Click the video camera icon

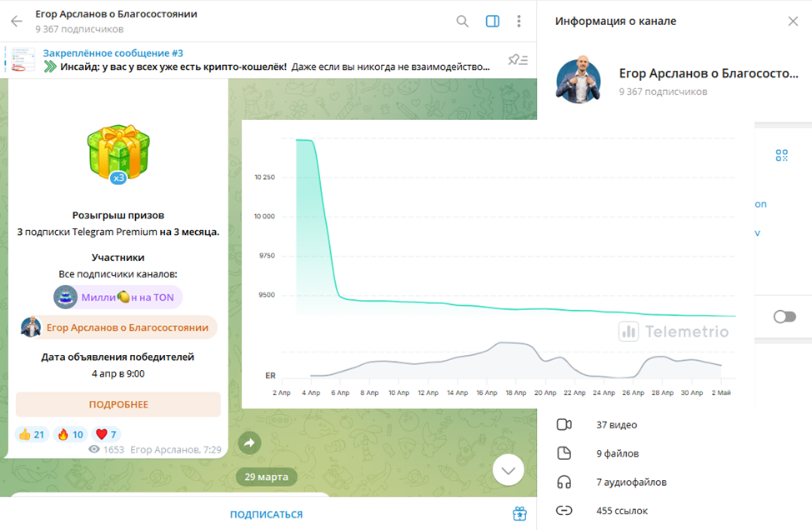(564, 424)
